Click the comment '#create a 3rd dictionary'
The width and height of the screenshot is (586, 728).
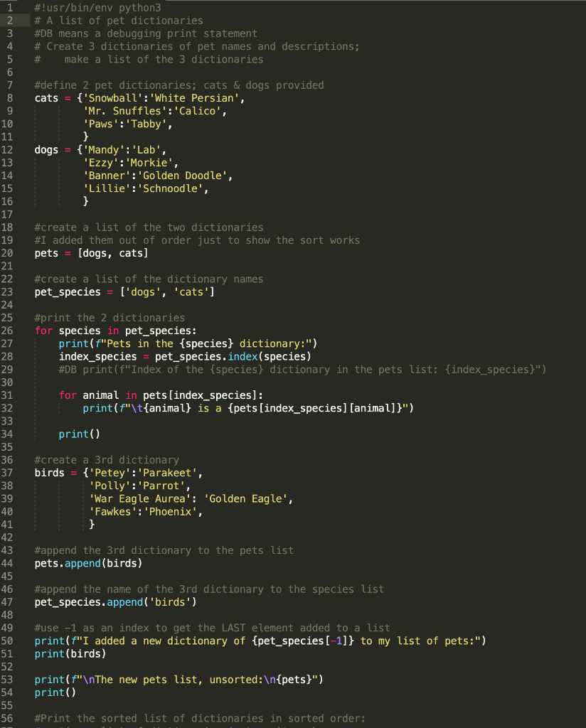pyautogui.click(x=107, y=460)
